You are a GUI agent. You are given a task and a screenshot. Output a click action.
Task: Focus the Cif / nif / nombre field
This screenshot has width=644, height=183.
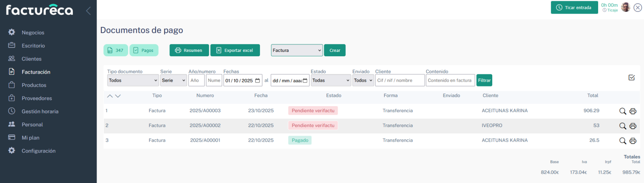coord(400,80)
